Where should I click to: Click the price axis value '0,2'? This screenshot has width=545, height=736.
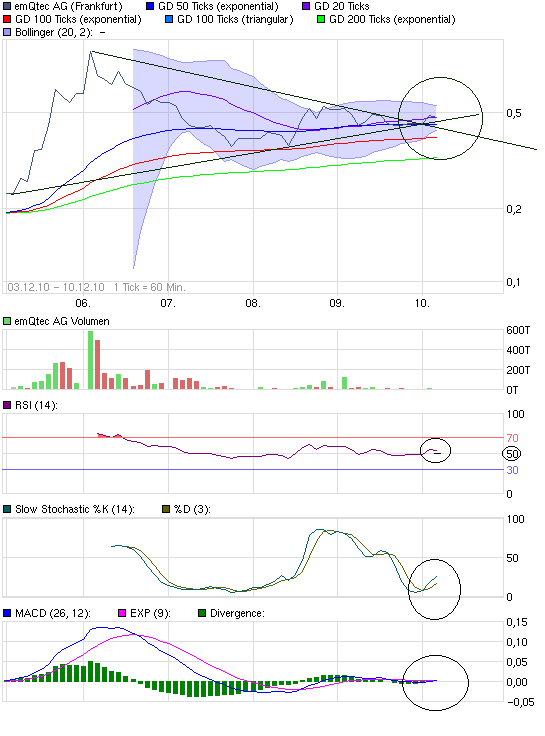pyautogui.click(x=514, y=209)
